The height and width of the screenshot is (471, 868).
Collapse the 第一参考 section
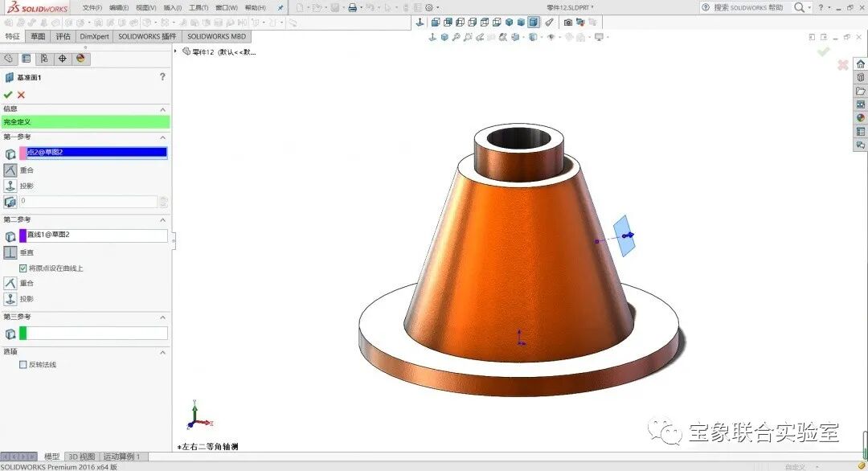[162, 137]
